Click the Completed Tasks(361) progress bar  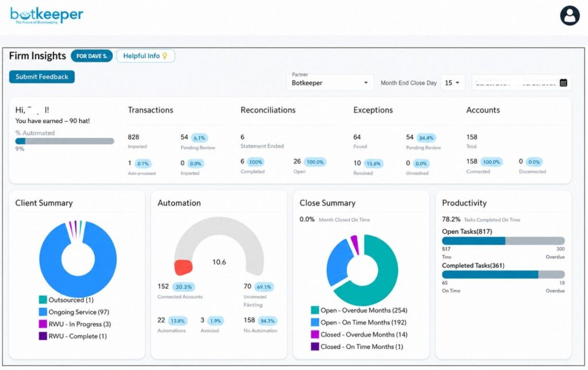click(x=503, y=275)
